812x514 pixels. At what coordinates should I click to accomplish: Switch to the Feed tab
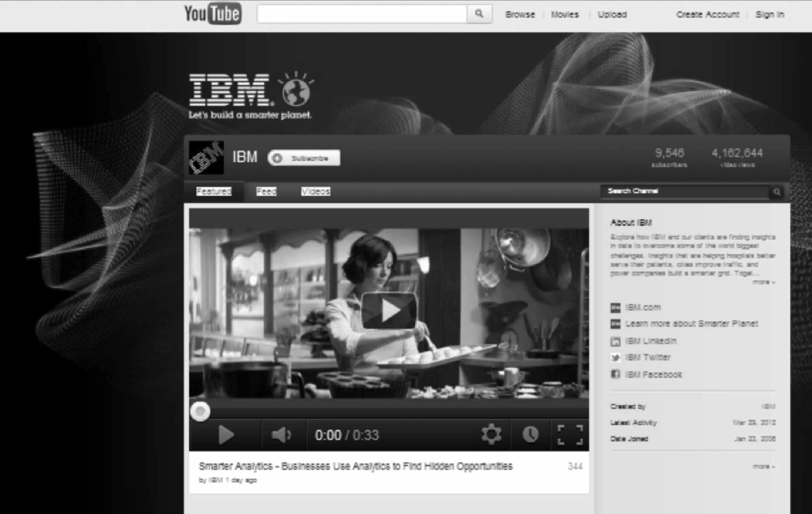coord(266,191)
